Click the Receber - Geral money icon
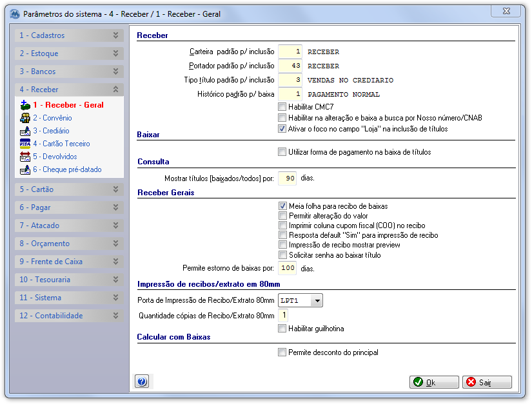The image size is (532, 404). click(25, 105)
